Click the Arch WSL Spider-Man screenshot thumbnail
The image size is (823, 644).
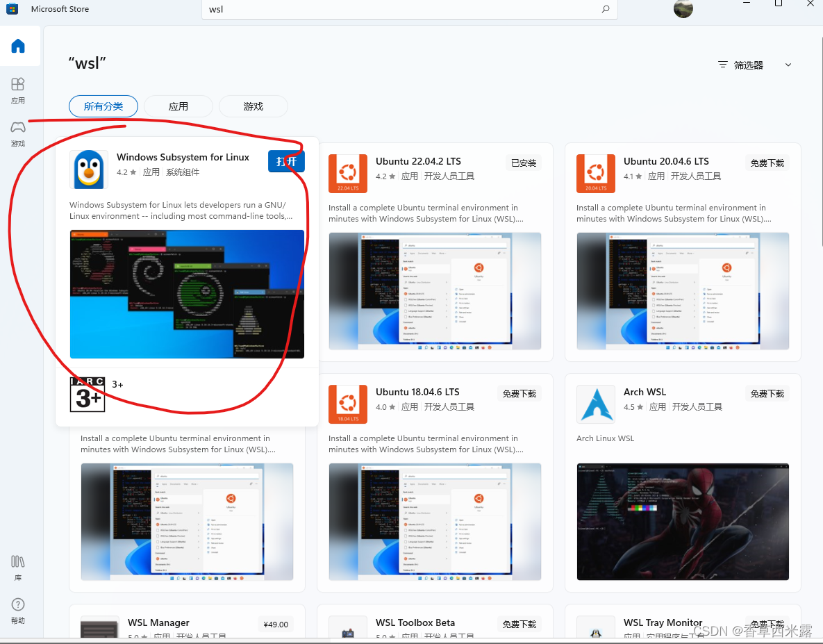tap(682, 522)
